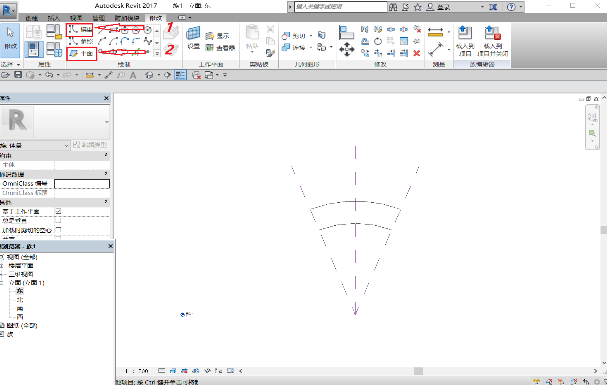This screenshot has width=607, height=385.
Task: Click the Align tool
Action: [x=346, y=33]
